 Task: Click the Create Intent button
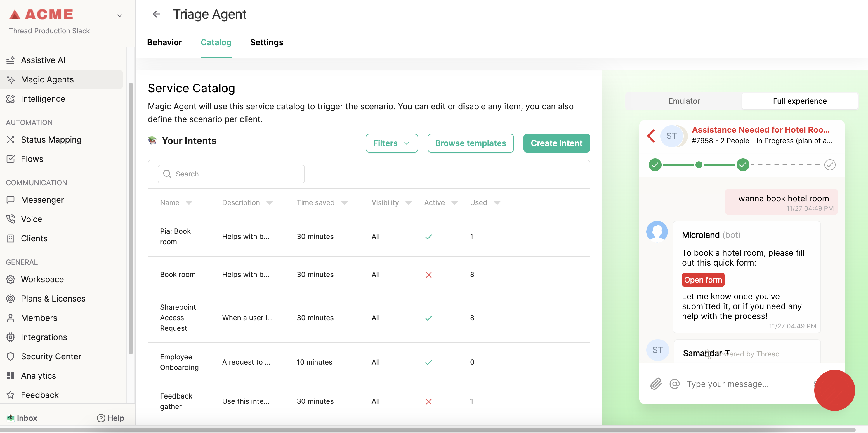pyautogui.click(x=556, y=143)
